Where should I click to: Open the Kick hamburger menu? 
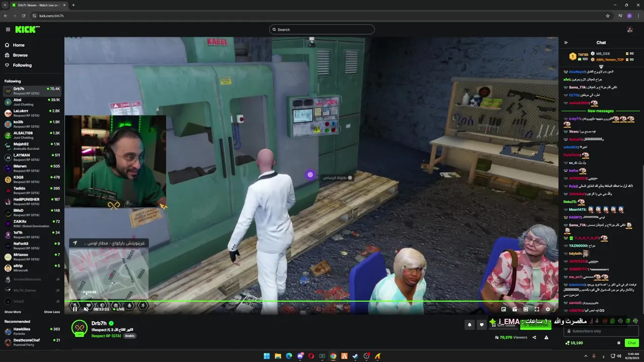pyautogui.click(x=8, y=30)
